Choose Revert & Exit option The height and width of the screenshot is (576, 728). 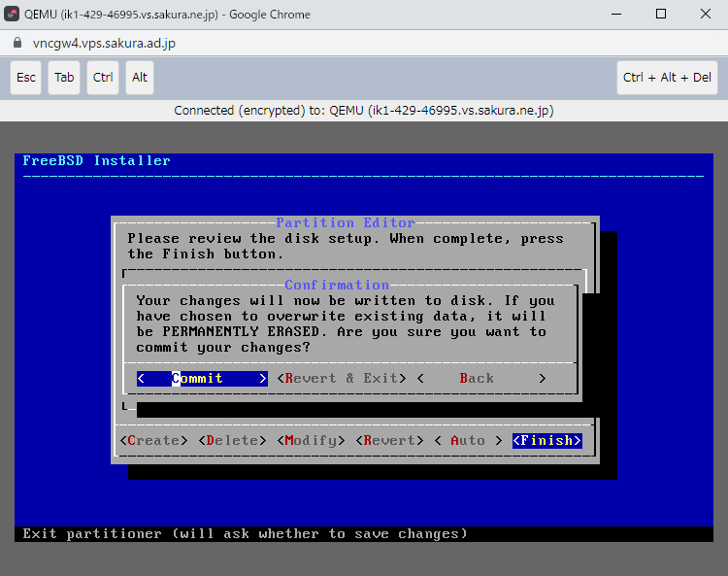click(342, 378)
